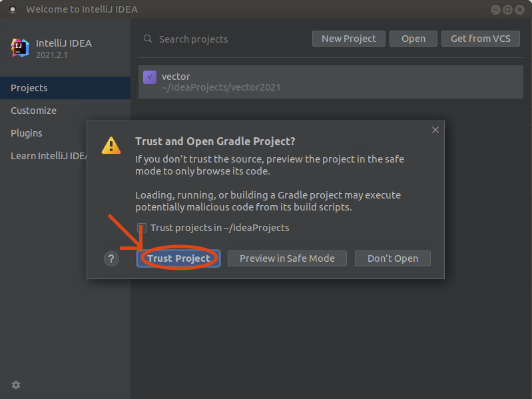Viewport: 532px width, 399px height.
Task: Click the Trust Project button
Action: coord(178,258)
